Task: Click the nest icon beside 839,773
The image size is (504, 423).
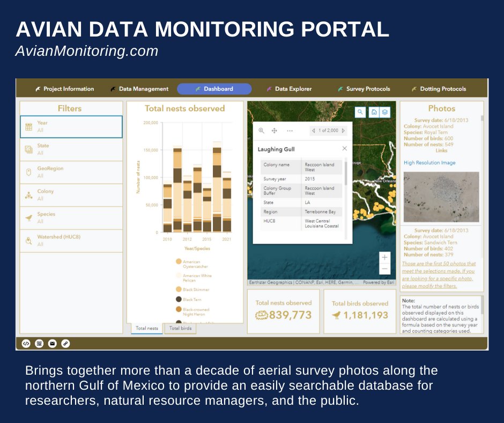Action: (261, 315)
